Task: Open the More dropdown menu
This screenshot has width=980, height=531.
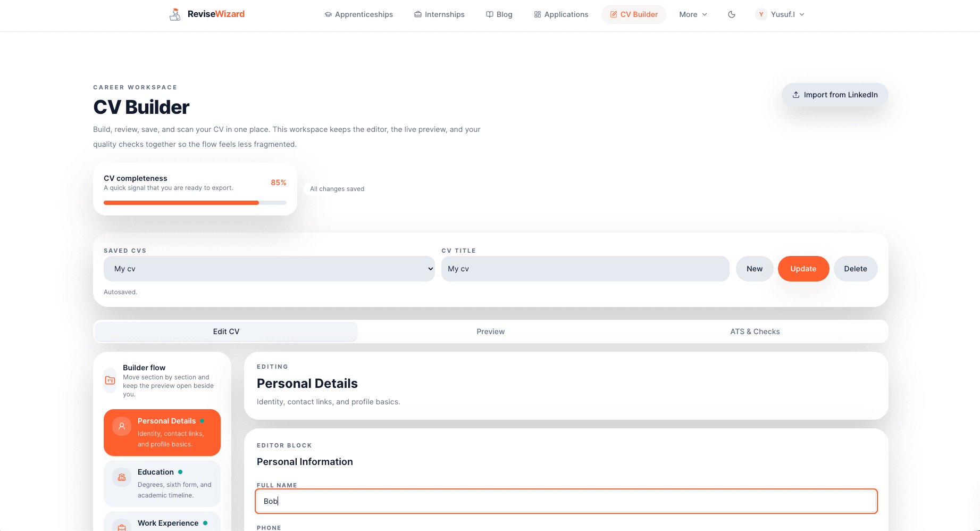Action: coord(693,14)
